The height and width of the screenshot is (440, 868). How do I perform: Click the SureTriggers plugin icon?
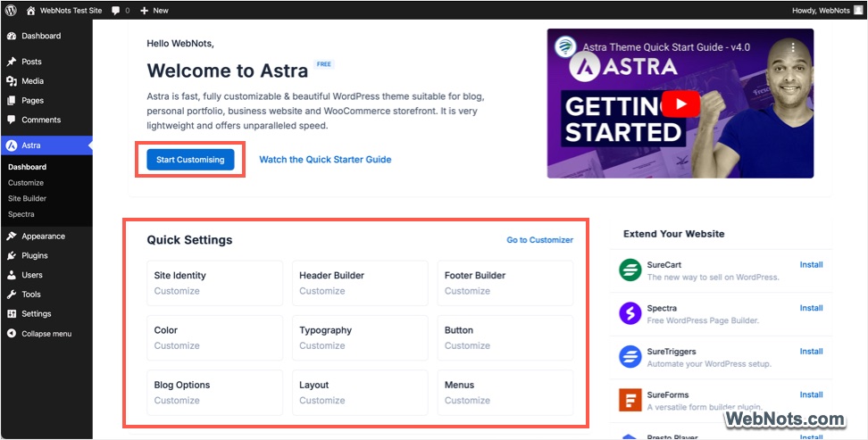pyautogui.click(x=630, y=356)
